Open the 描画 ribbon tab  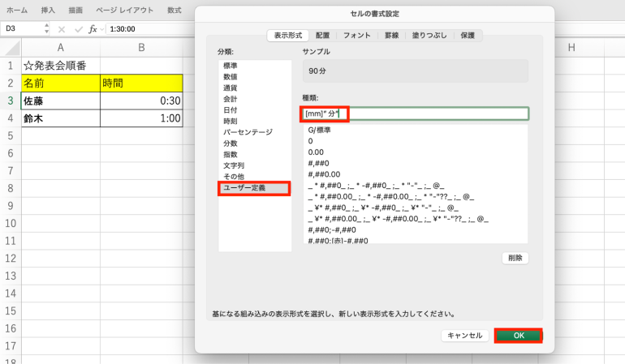(75, 11)
